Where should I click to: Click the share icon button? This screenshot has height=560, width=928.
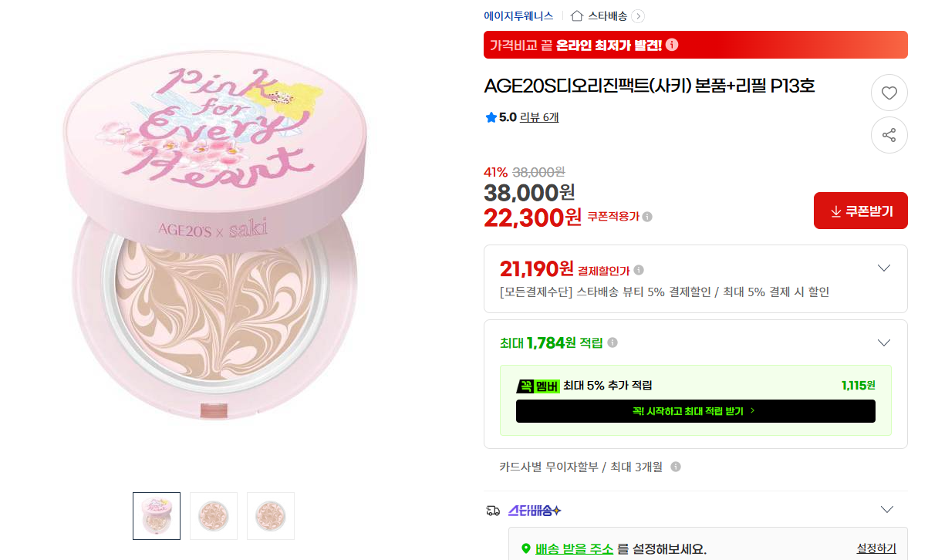point(889,135)
